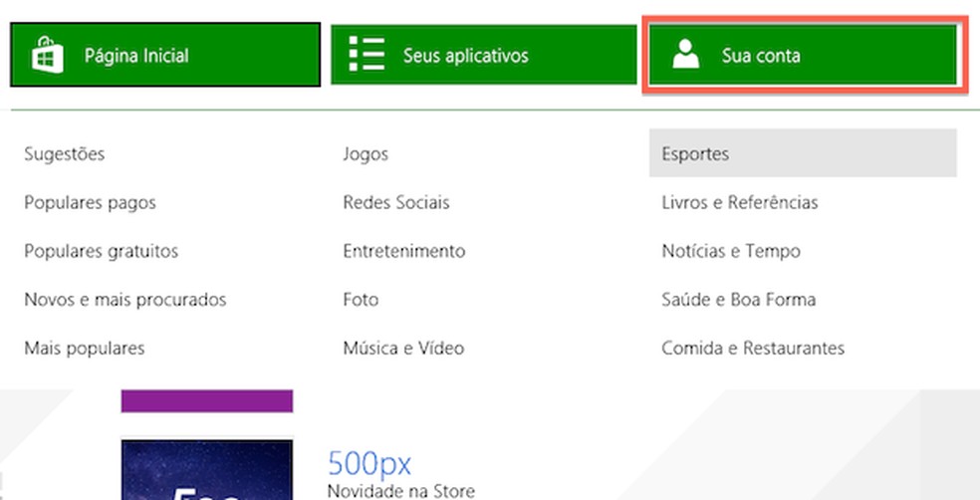Screen dimensions: 980x500
Task: Open Populares pagos list
Action: coord(90,203)
